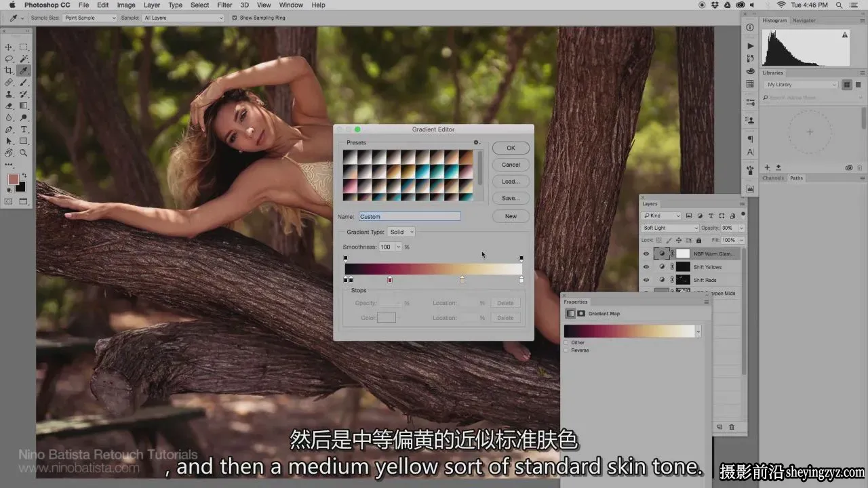The image size is (868, 488).
Task: Open the Soft Light blend mode dropdown
Action: (670, 228)
